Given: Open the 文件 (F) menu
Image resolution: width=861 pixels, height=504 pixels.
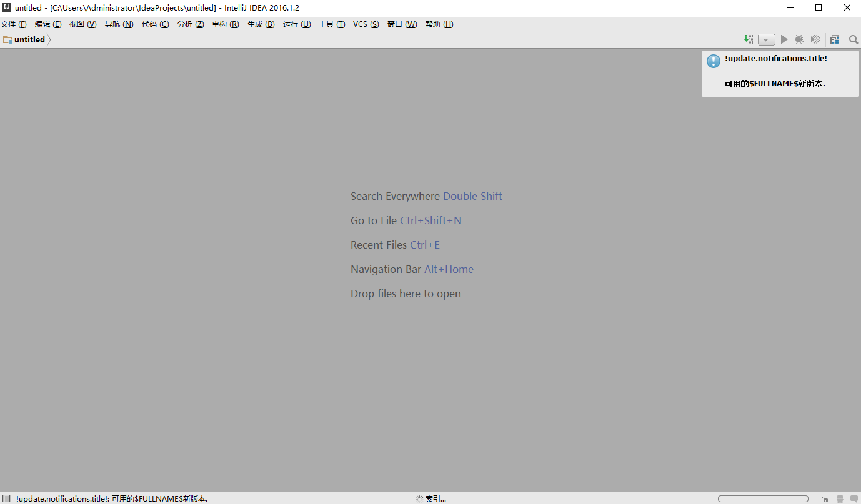Looking at the screenshot, I should click(14, 24).
